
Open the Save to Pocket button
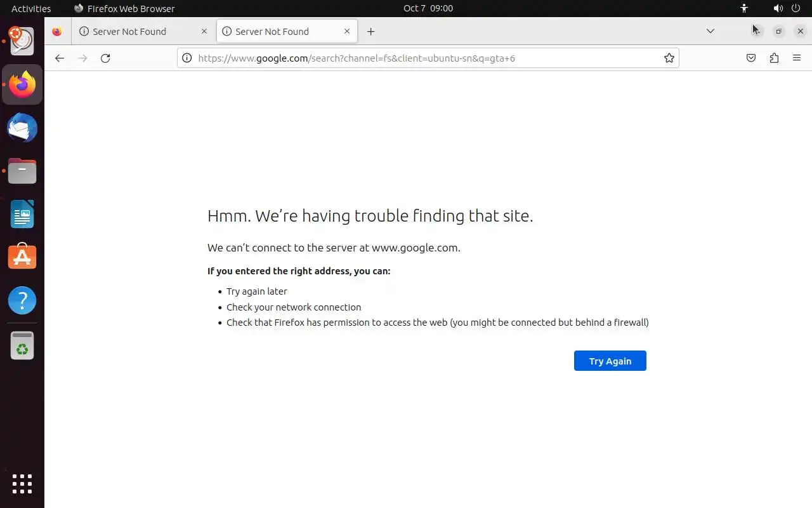point(751,58)
